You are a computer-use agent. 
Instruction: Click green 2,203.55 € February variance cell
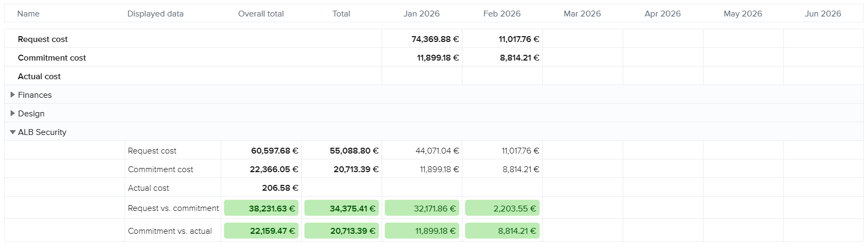(502, 208)
